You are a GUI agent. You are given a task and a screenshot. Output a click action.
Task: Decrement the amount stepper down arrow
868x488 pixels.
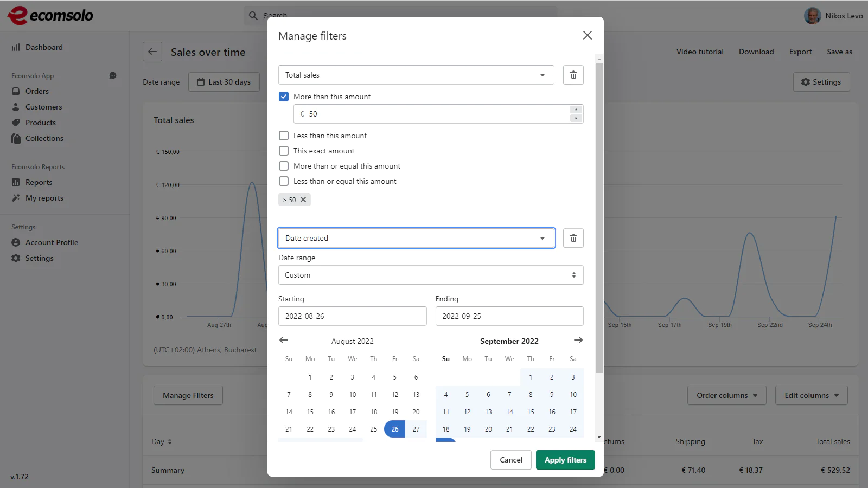(x=576, y=118)
